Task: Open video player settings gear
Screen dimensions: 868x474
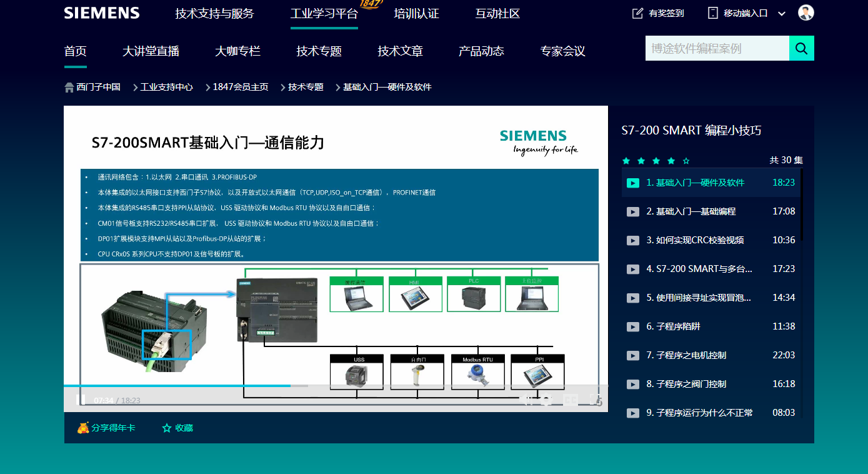Action: click(546, 400)
